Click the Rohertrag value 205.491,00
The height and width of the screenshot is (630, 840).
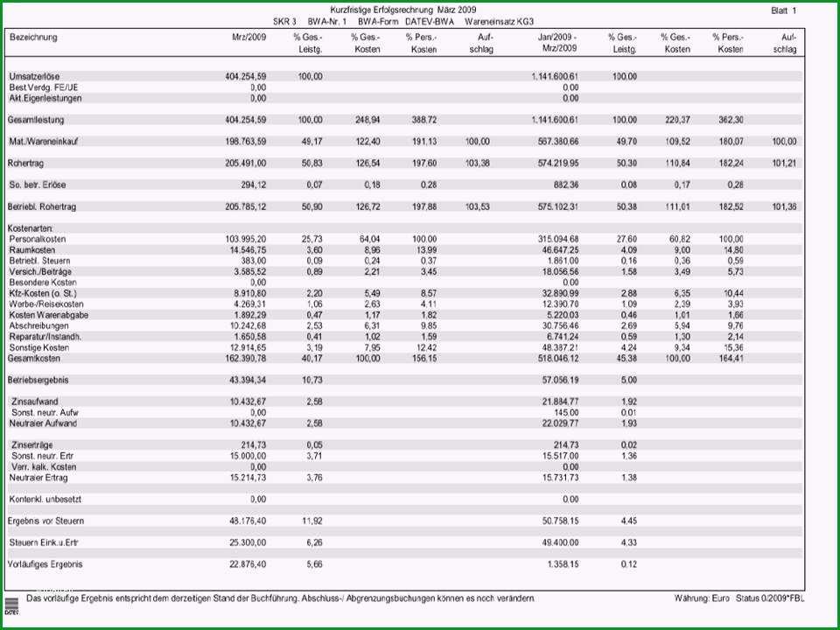coord(245,164)
